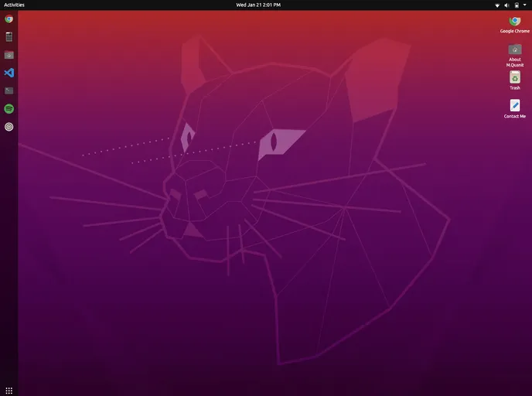Screen dimensions: 532x396
Task: Launch Spotify from the dock
Action: [9, 109]
